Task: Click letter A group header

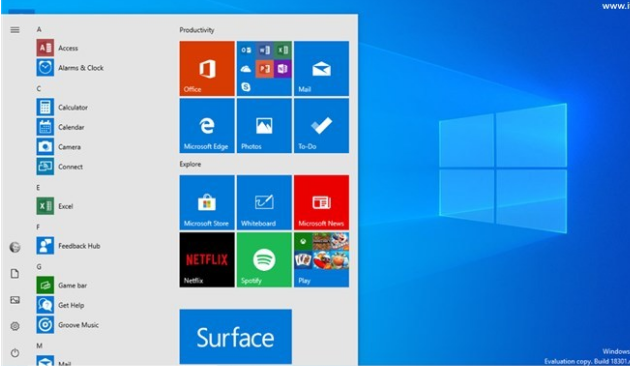Action: [39, 29]
